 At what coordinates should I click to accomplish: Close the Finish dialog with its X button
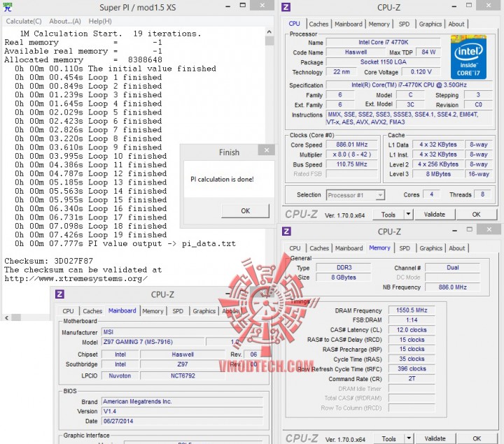[x=267, y=150]
